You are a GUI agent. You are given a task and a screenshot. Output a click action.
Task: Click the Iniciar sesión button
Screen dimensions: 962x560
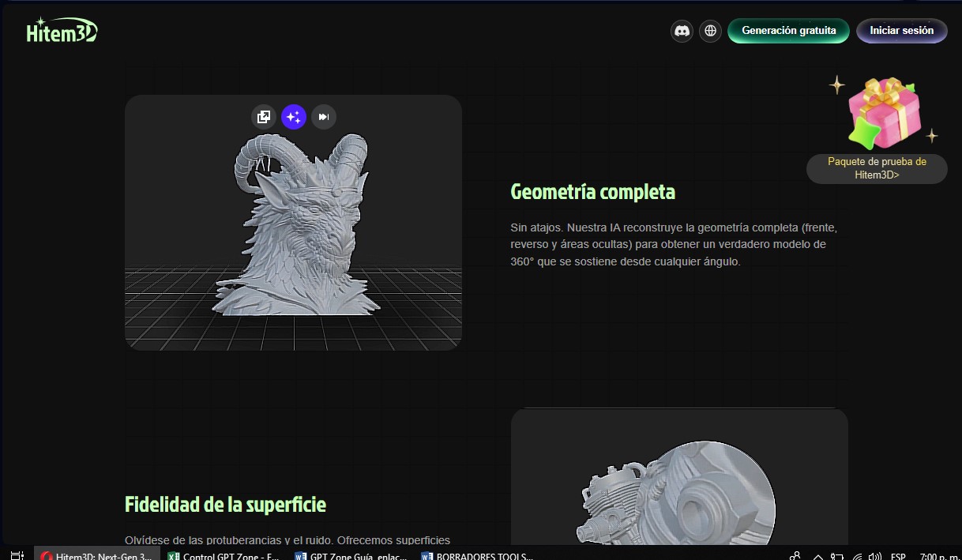coord(901,30)
